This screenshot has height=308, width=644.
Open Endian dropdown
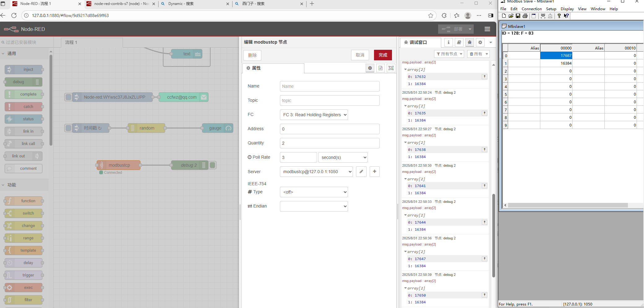[x=314, y=206]
